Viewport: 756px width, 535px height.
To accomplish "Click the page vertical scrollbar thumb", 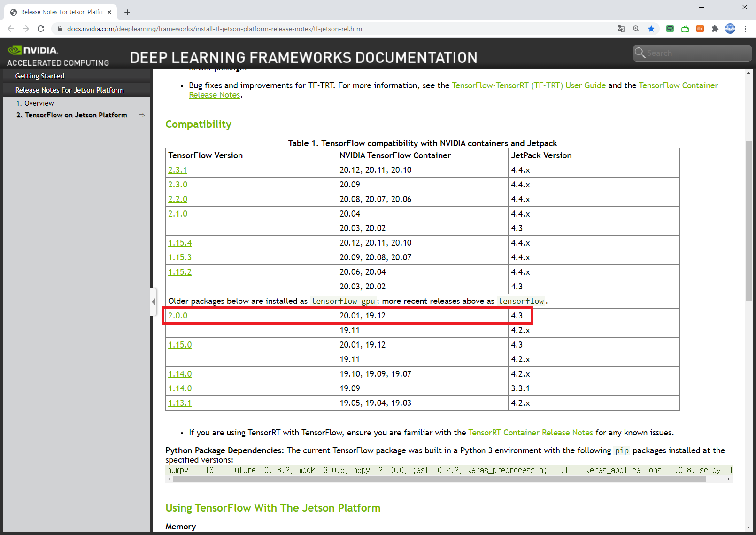I will (x=748, y=220).
